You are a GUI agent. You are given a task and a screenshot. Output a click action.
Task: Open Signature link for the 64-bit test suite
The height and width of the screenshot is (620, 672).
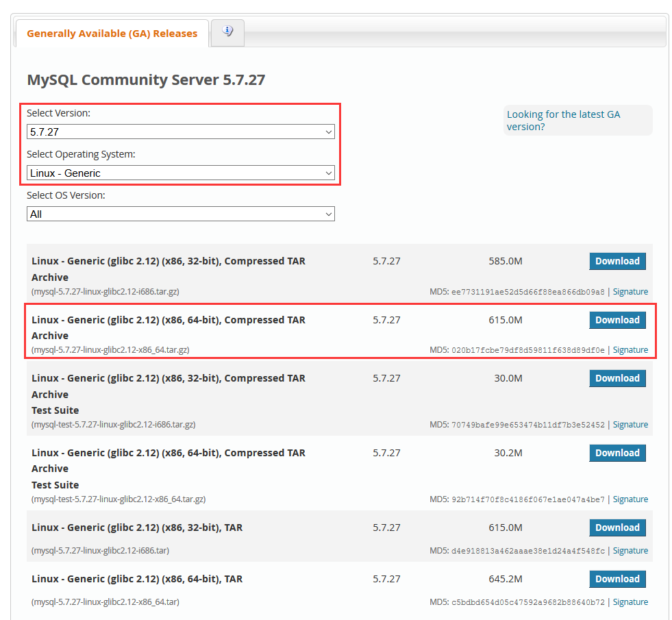pos(630,499)
